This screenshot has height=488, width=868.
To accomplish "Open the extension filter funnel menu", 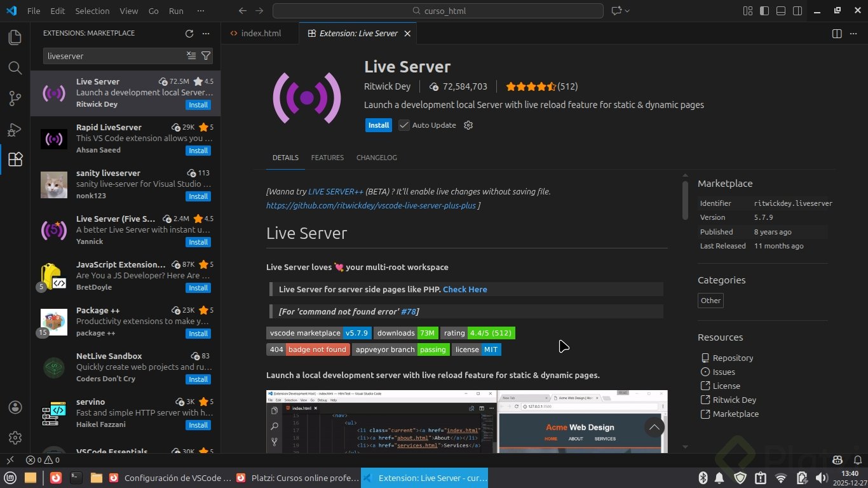I will (x=206, y=56).
